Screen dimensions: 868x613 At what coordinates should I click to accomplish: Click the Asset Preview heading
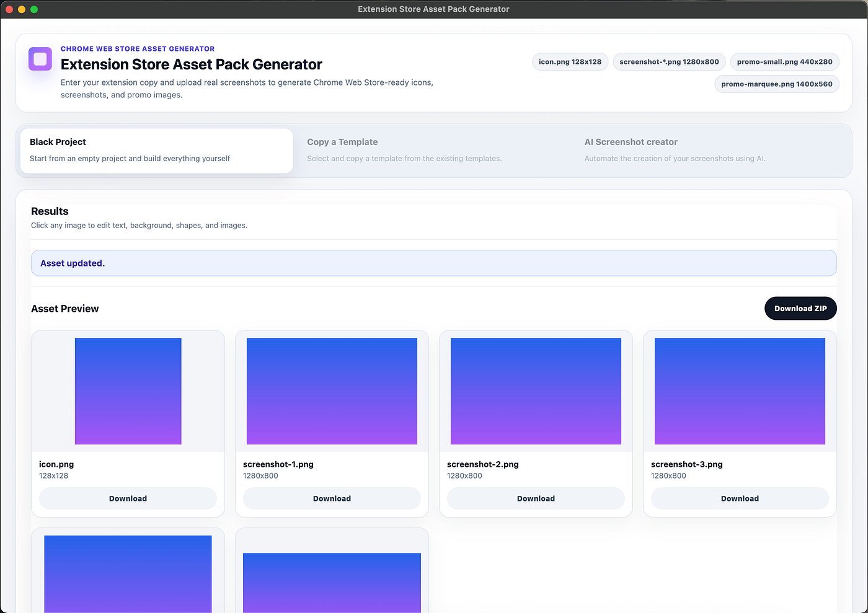click(x=65, y=309)
